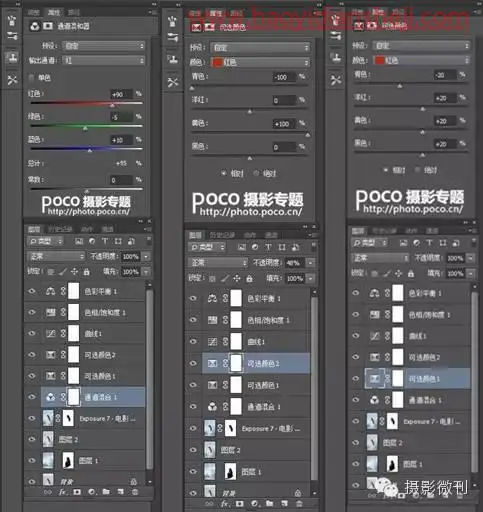Add layer mask icon in left Layers panel
The height and width of the screenshot is (512, 483).
[x=77, y=492]
